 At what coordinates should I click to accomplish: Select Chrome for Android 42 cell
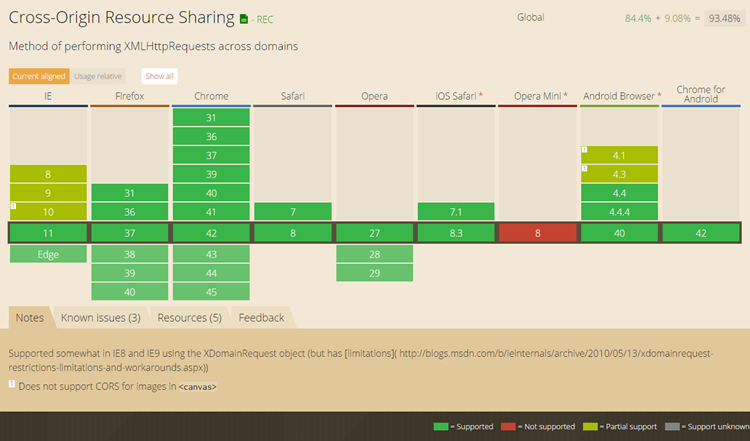pyautogui.click(x=701, y=233)
